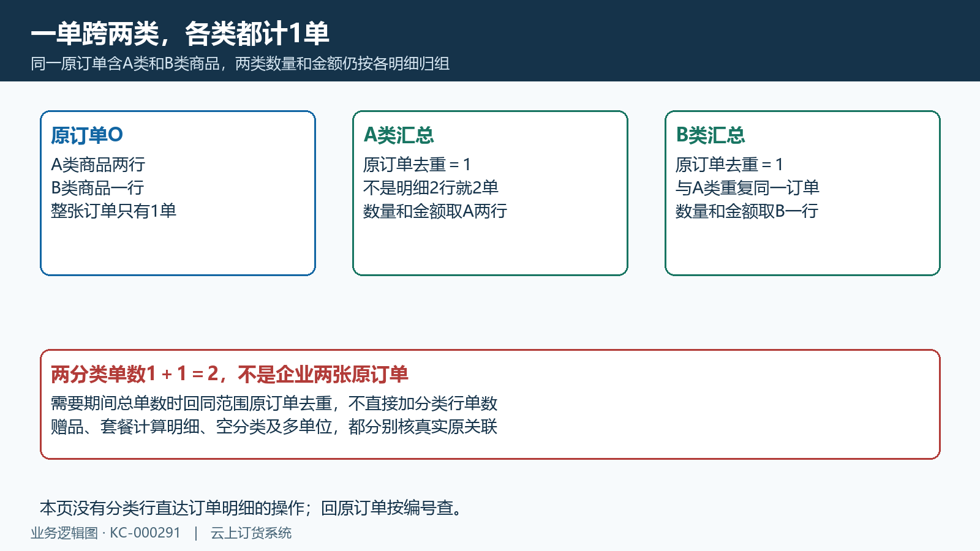Image resolution: width=980 pixels, height=551 pixels.
Task: Select the line 数量和金额取A两行
Action: 435,211
